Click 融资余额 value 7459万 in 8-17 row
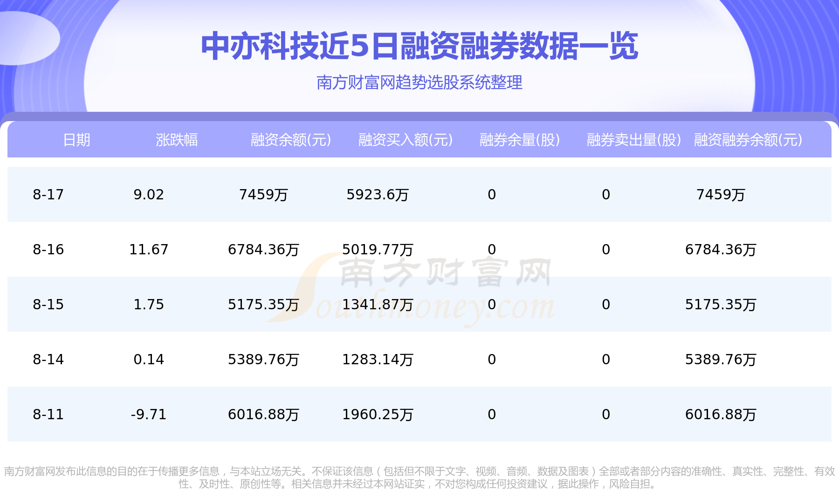Screen dimensions: 839x504 pos(263,194)
